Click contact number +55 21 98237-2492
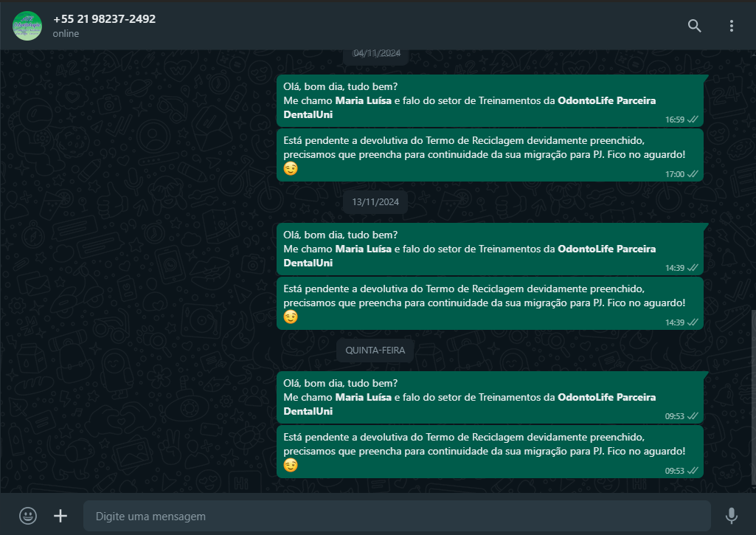 tap(104, 18)
